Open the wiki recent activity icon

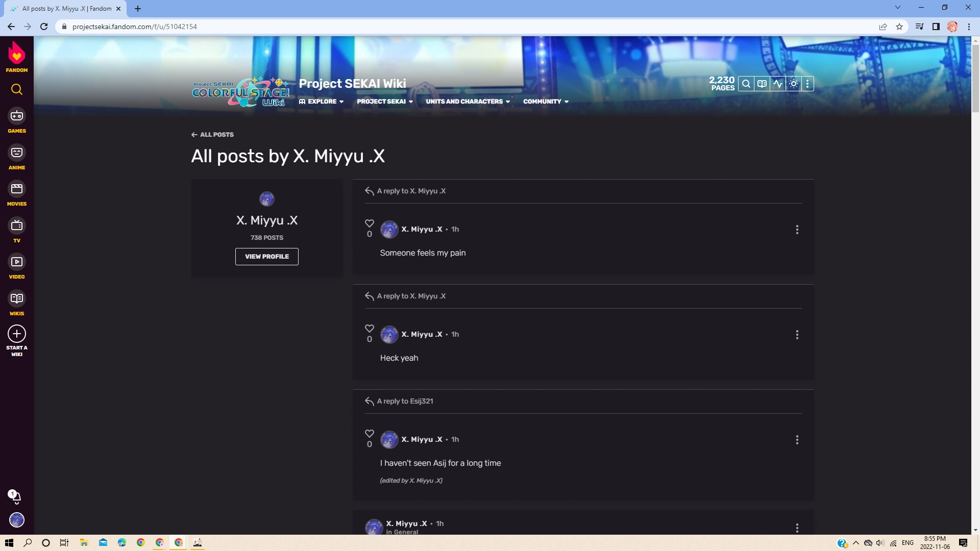[778, 84]
